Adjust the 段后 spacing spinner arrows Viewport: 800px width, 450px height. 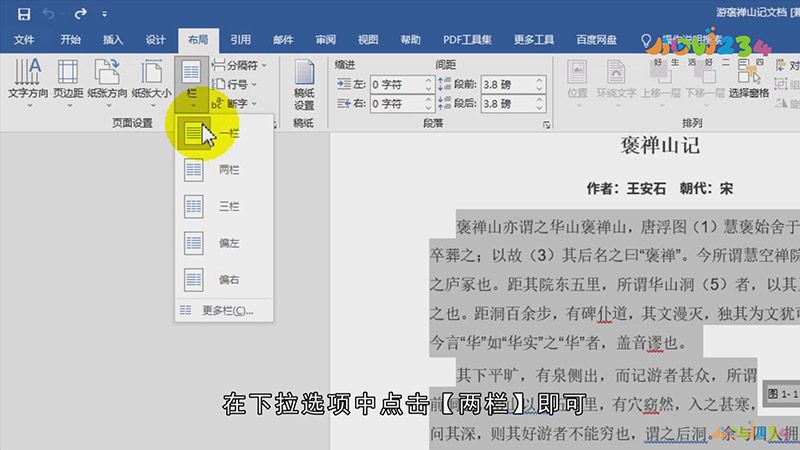[540, 104]
